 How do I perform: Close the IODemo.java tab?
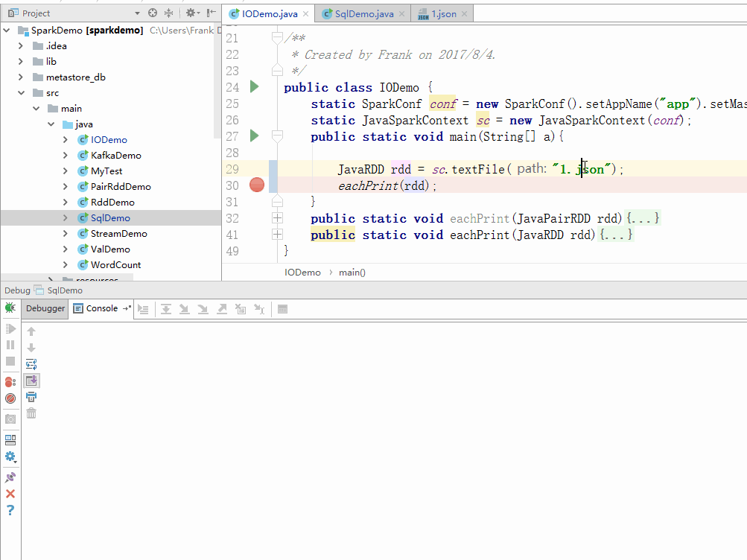[306, 14]
